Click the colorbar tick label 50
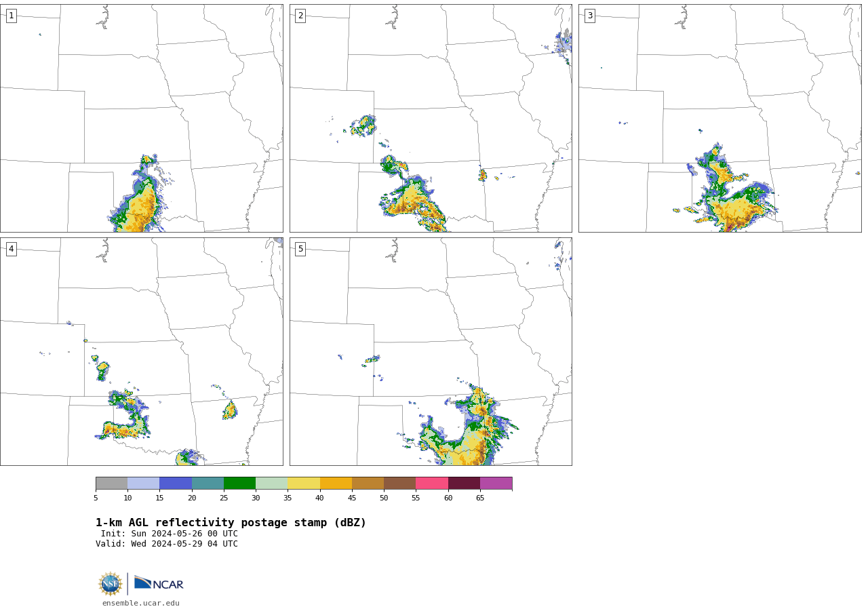The width and height of the screenshot is (868, 611). pos(384,498)
